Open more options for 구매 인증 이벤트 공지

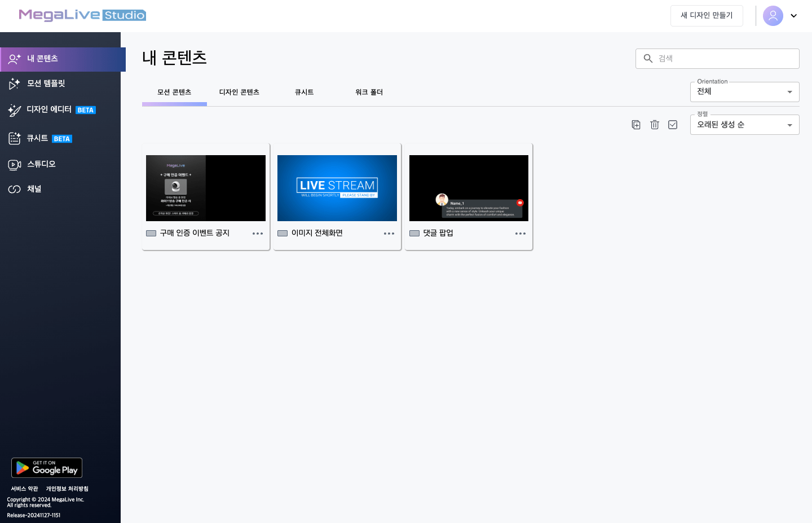[258, 234]
